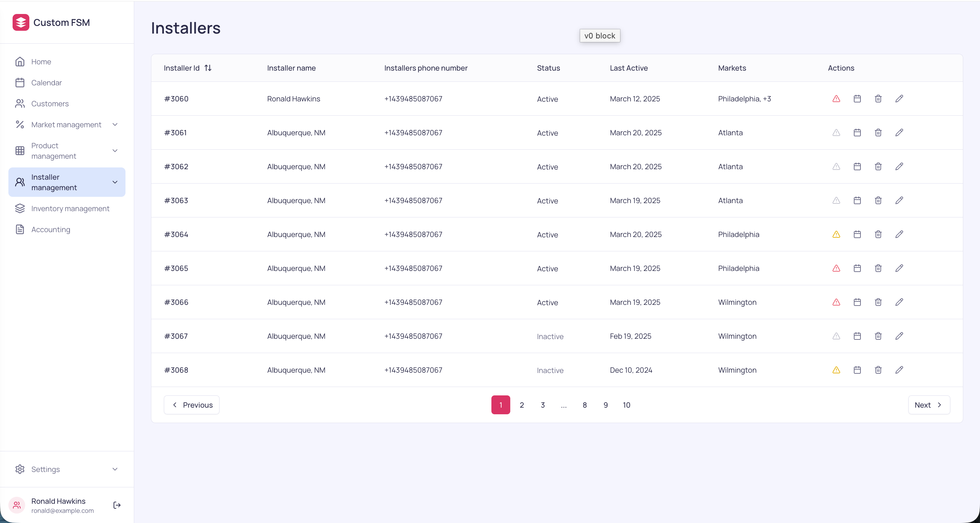Delete installer #3068 using the trash icon
This screenshot has height=523, width=980.
[x=878, y=370]
